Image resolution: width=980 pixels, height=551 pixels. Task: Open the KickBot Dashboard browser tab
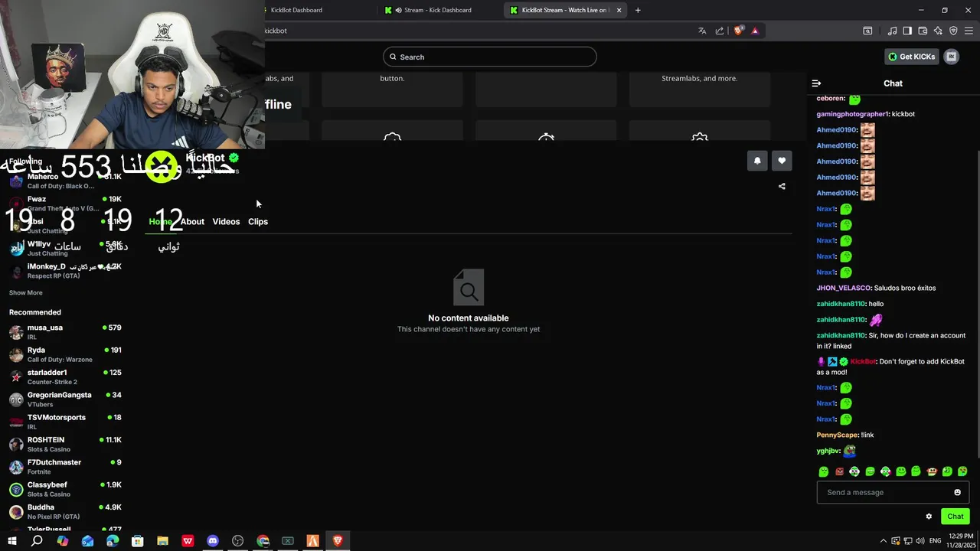coord(296,10)
